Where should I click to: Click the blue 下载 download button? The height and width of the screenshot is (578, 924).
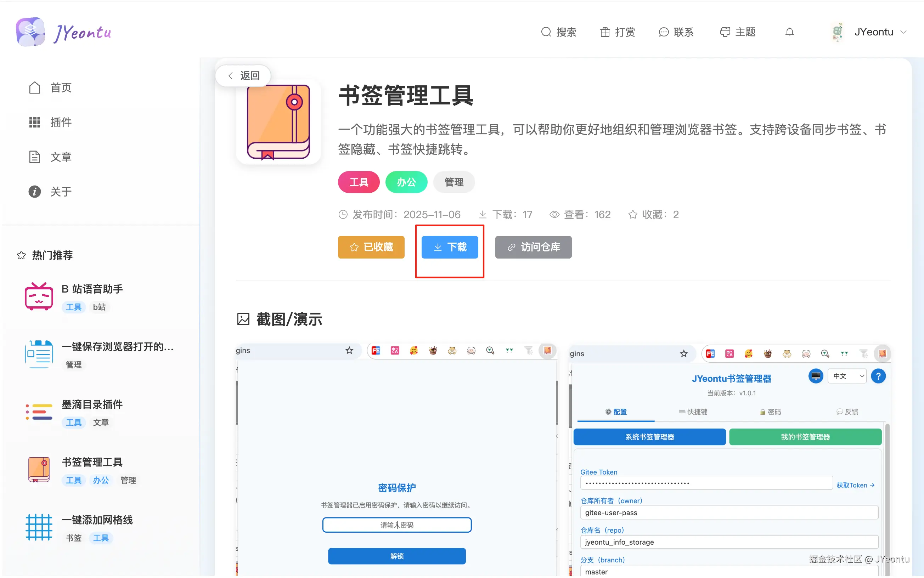450,247
